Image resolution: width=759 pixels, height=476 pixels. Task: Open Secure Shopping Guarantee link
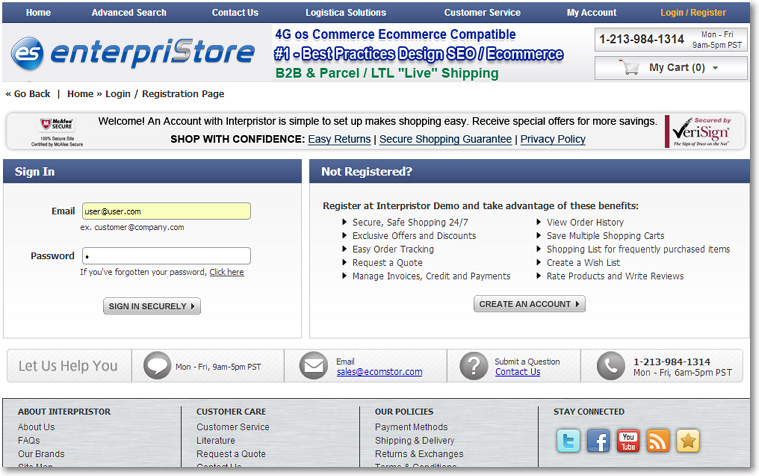[x=445, y=139]
